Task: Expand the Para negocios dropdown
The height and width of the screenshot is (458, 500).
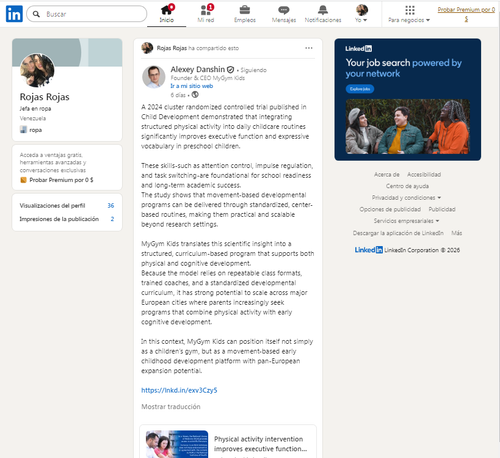Action: click(x=409, y=20)
